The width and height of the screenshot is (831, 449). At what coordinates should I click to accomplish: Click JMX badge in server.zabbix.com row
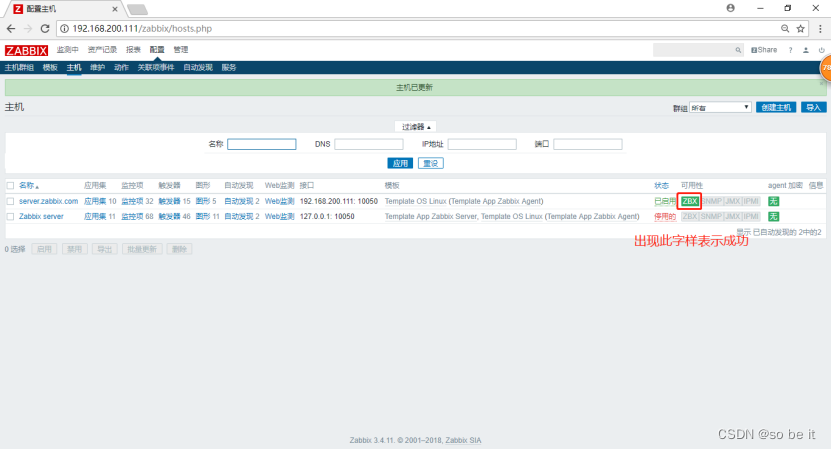pos(732,201)
